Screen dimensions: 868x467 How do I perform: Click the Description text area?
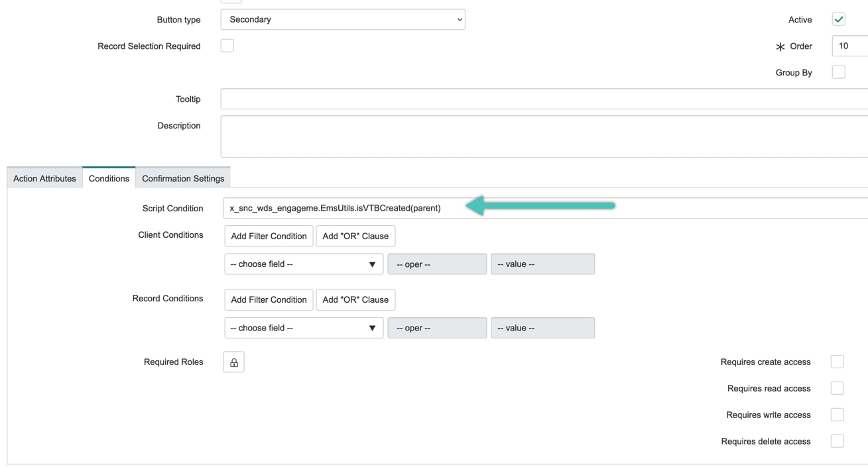tap(544, 136)
